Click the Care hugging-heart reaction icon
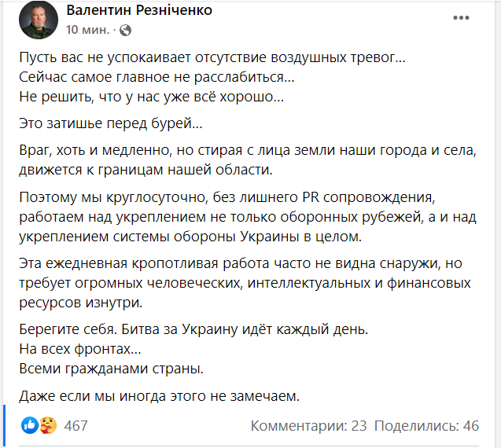 [47, 426]
